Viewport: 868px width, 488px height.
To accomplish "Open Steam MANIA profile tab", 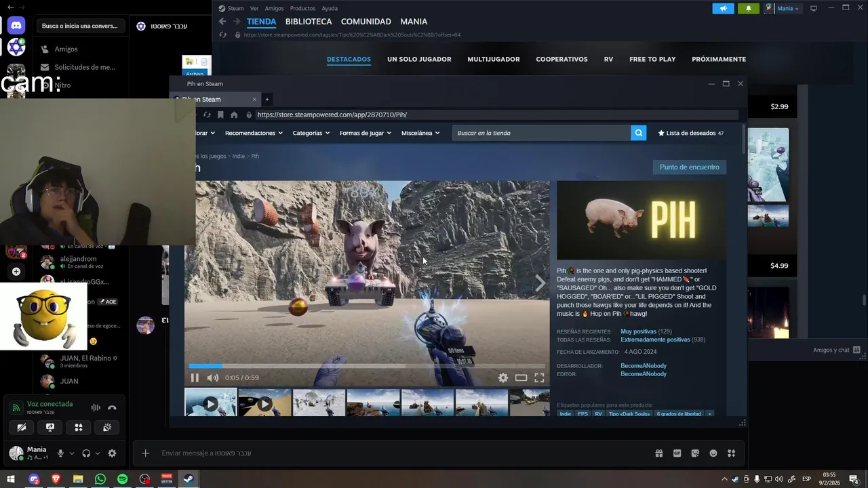I will pyautogui.click(x=414, y=22).
